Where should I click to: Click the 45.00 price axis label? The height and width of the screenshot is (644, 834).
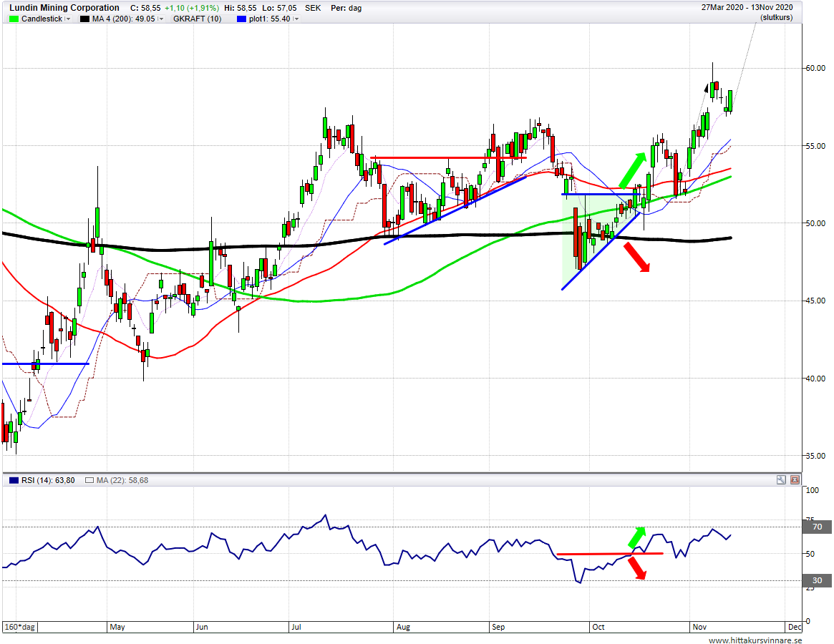click(x=815, y=301)
